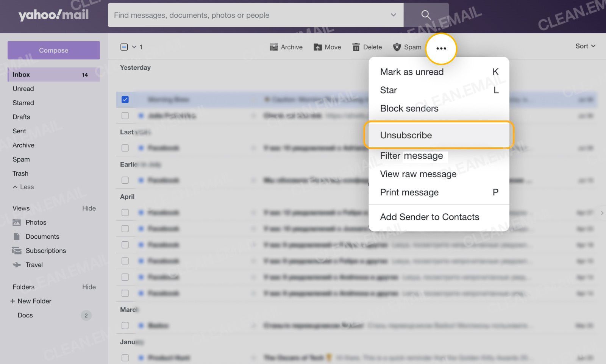This screenshot has height=364, width=606.
Task: Choose Unsubscribe from the context menu
Action: tap(406, 135)
